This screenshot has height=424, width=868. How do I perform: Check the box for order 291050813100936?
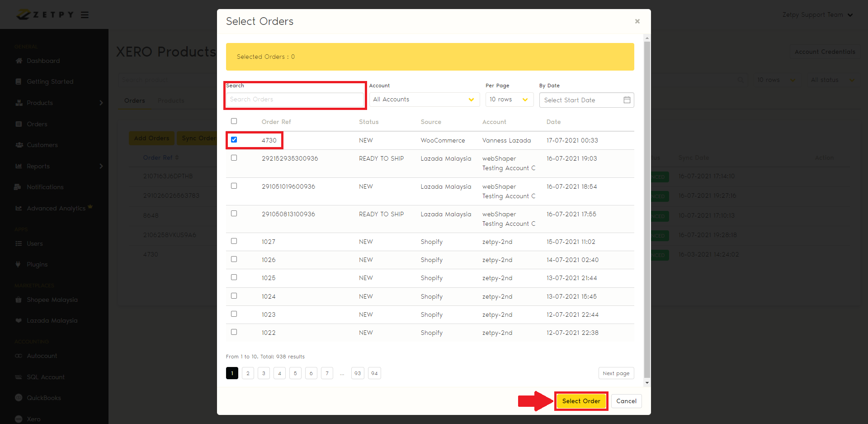click(234, 214)
